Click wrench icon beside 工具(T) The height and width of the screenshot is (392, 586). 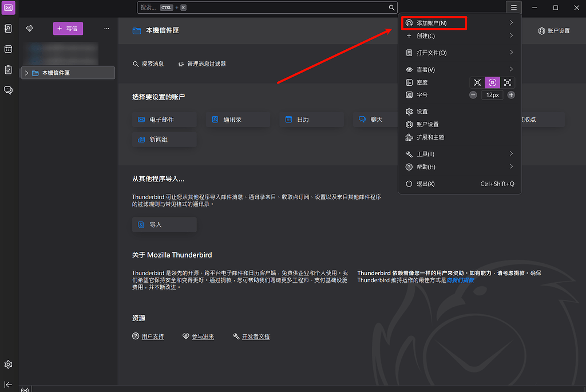tap(409, 154)
